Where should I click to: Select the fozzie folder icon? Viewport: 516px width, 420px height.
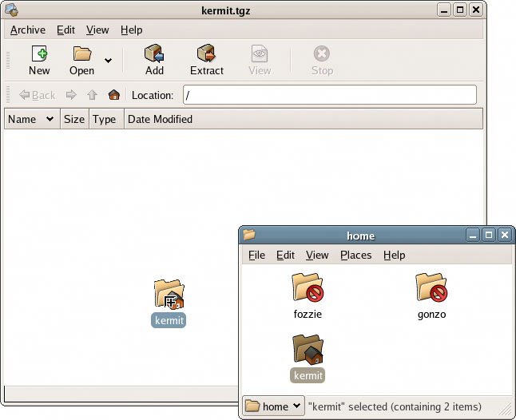(308, 288)
